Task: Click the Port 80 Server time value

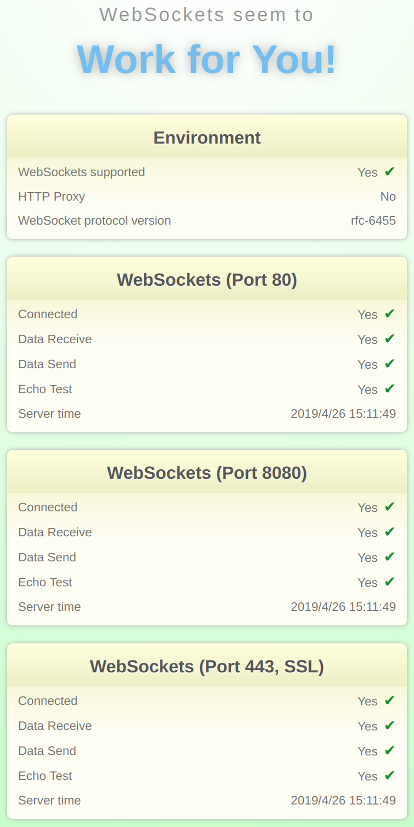Action: pyautogui.click(x=343, y=414)
